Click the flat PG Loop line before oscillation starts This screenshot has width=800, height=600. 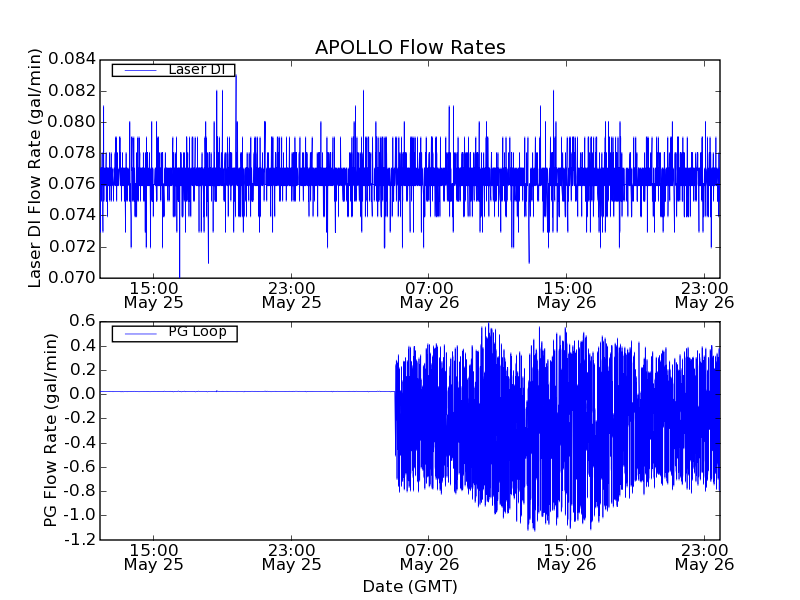click(x=250, y=392)
